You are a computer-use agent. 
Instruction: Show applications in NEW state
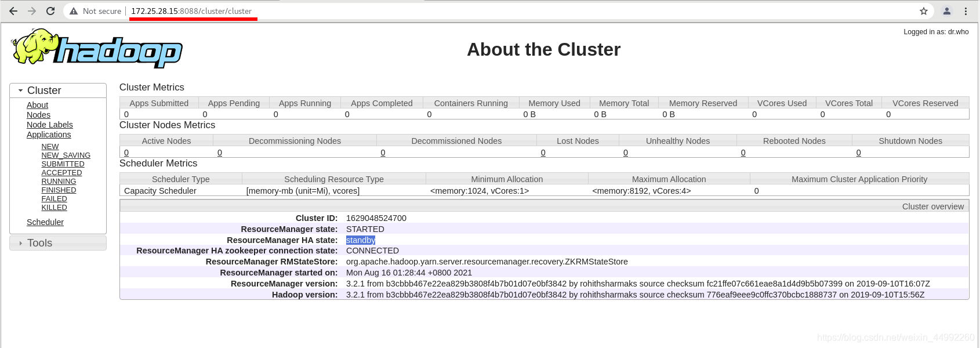pyautogui.click(x=50, y=147)
